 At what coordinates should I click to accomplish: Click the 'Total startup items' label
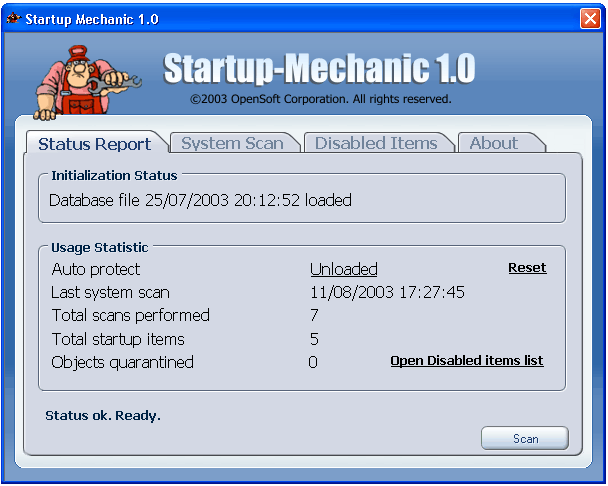pos(118,339)
